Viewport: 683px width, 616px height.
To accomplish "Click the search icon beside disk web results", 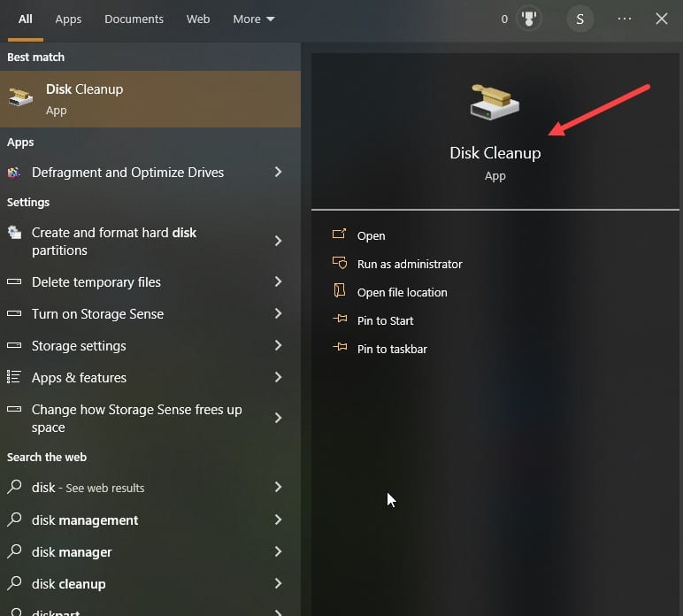I will pyautogui.click(x=14, y=486).
